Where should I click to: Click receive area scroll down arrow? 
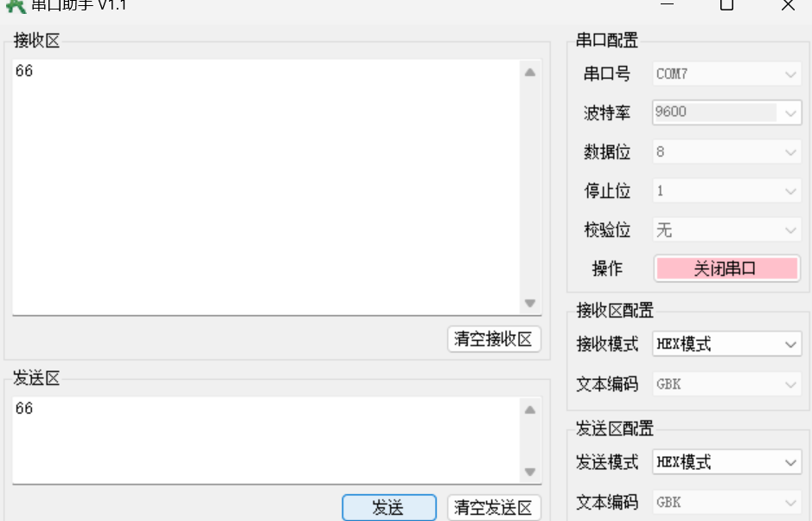pyautogui.click(x=530, y=303)
